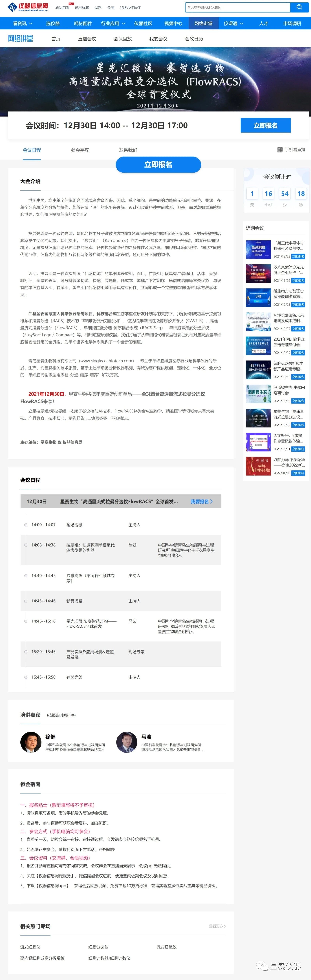
Task: Click speaker 马波's portrait photo
Action: coord(127,742)
